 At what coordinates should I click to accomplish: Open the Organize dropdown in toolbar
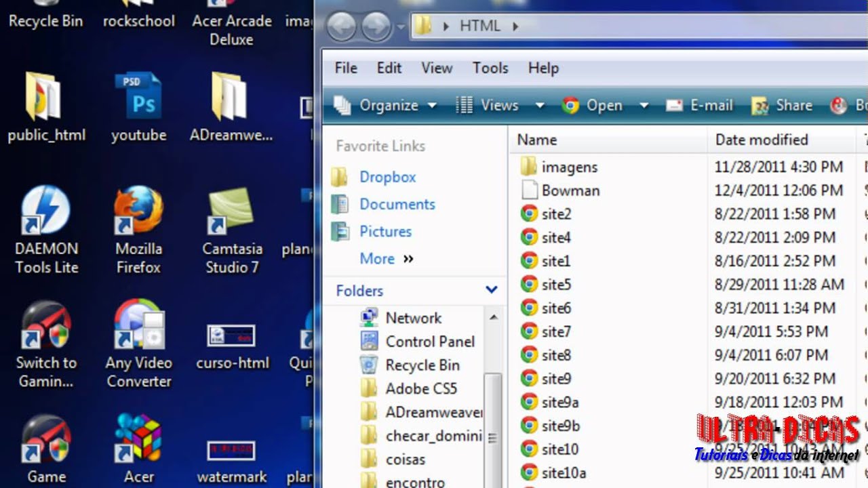click(385, 105)
